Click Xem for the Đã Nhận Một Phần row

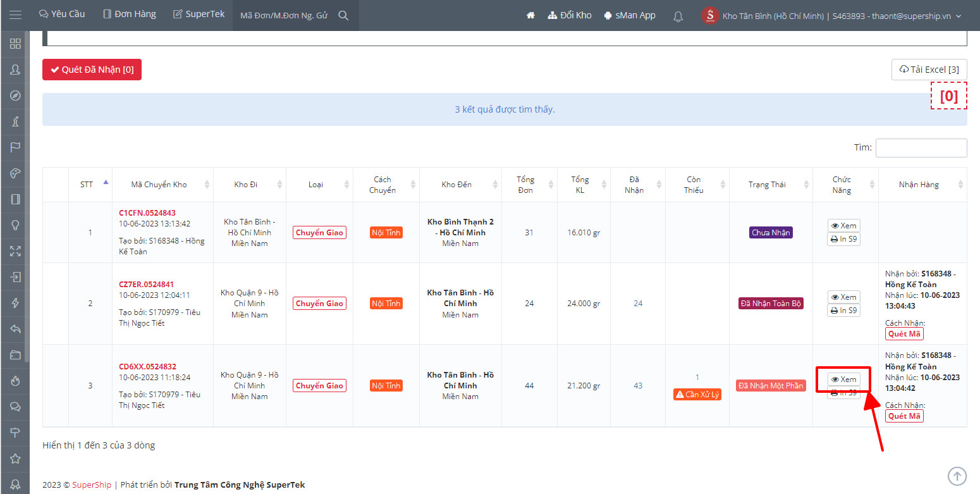coord(844,380)
